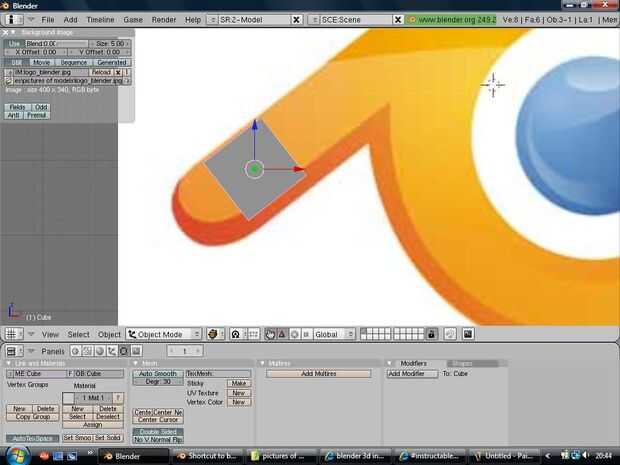The height and width of the screenshot is (465, 620).
Task: Toggle the Use background image button
Action: tap(14, 44)
